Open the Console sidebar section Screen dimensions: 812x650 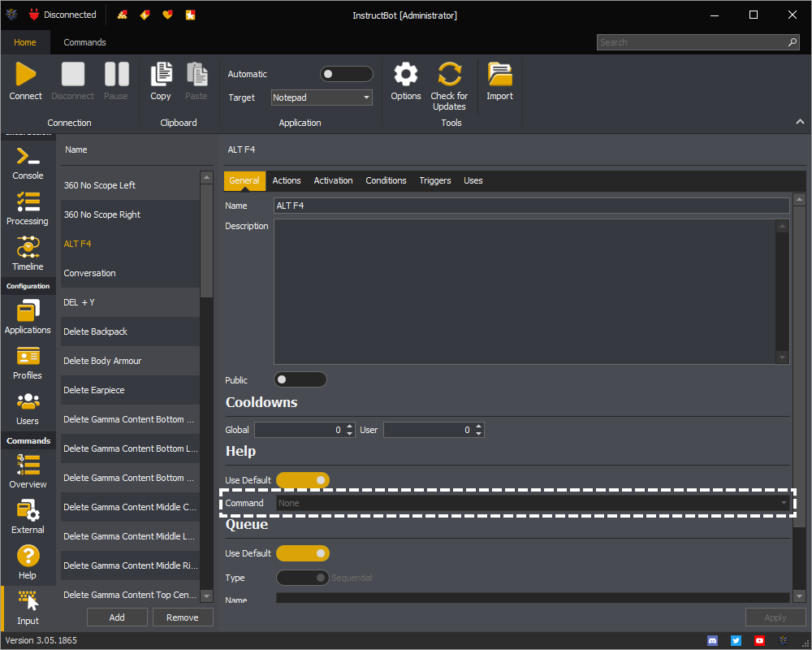28,163
